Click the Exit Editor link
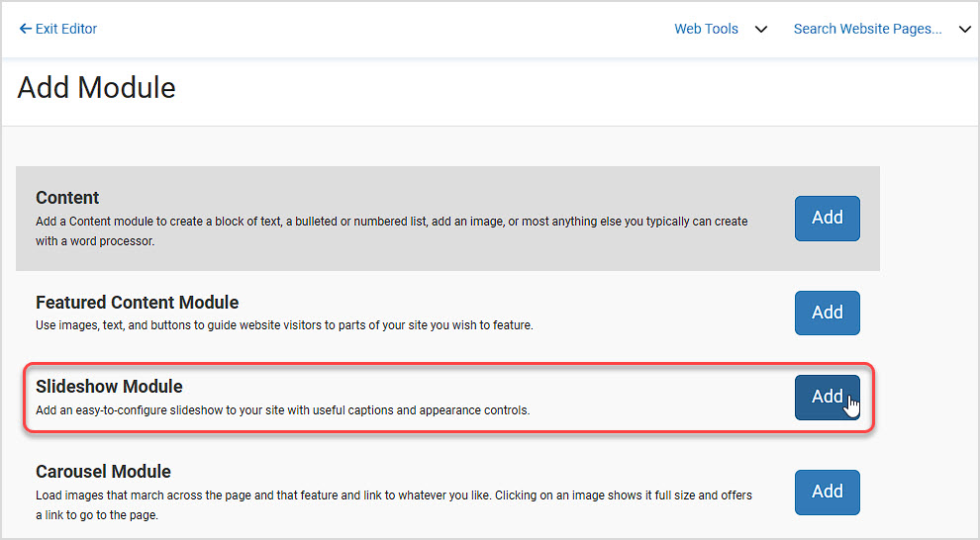 [58, 29]
